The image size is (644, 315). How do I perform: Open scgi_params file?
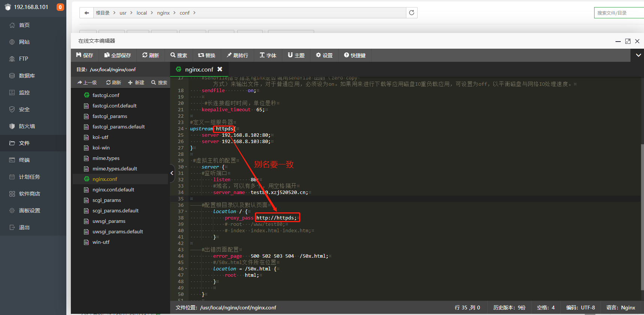coord(107,200)
